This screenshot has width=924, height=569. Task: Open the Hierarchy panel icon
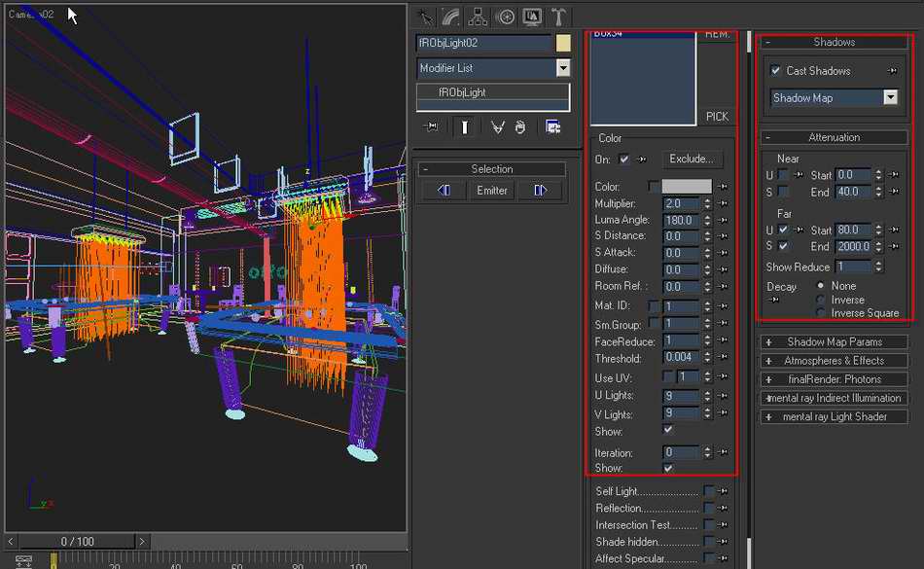click(478, 17)
